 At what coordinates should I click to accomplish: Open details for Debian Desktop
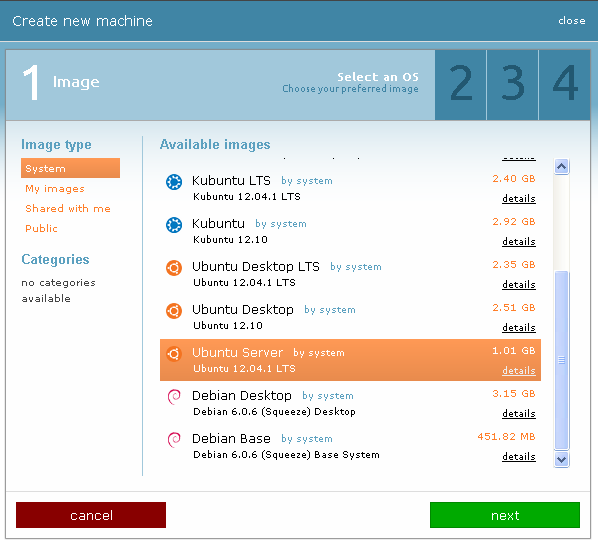coord(519,414)
